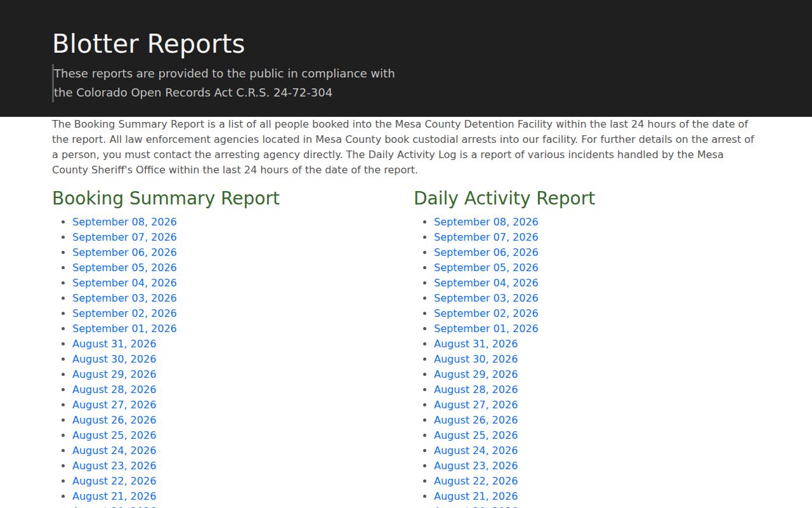Open Booking Summary Report for September 04, 2026
812x508 pixels.
click(124, 283)
